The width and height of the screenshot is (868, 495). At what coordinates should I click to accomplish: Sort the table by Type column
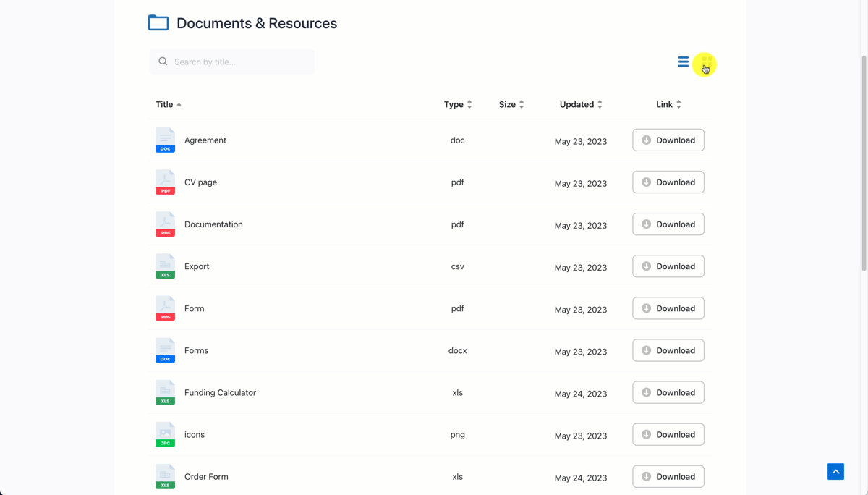[x=458, y=104]
